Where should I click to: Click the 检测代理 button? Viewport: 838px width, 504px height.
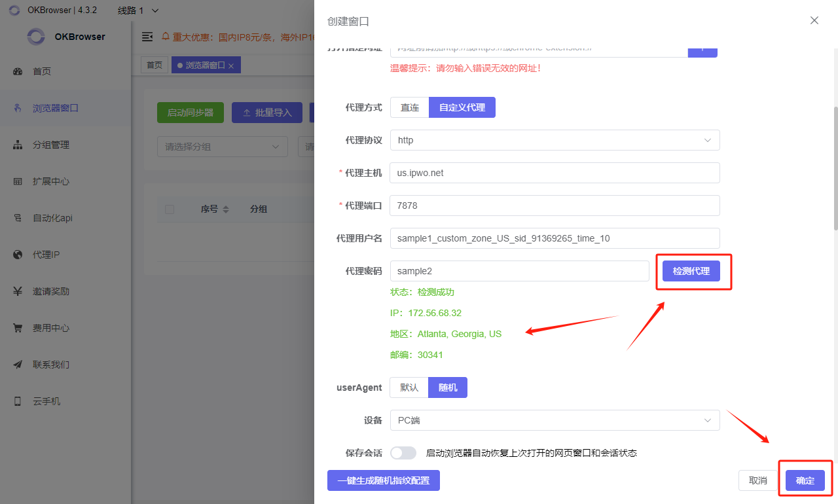click(x=691, y=271)
